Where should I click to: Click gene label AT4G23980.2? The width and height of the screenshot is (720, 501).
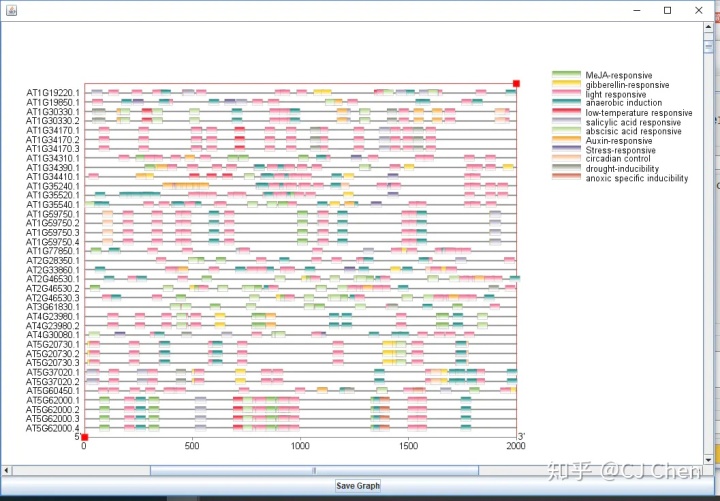point(53,326)
